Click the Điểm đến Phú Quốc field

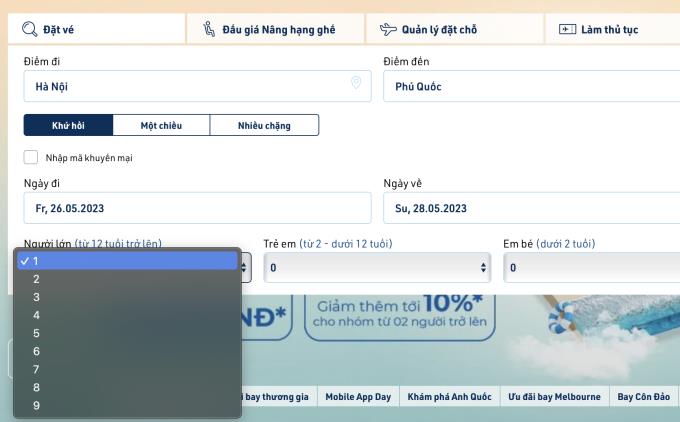pos(530,86)
